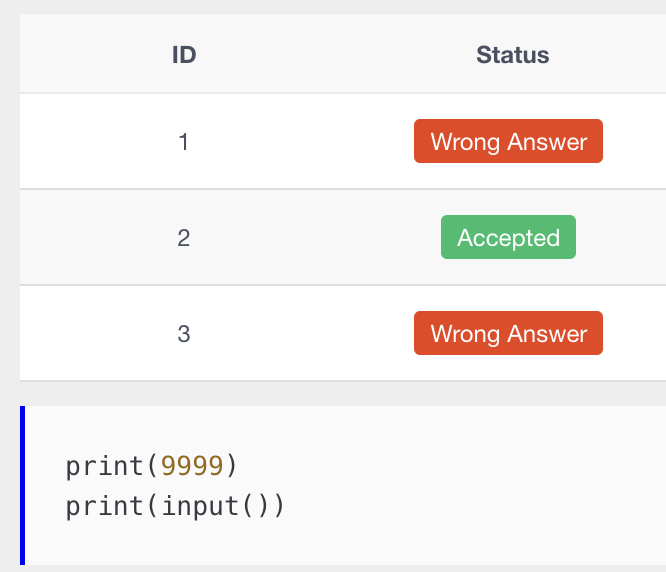Click the print(input()) code line
666x572 pixels.
point(175,506)
